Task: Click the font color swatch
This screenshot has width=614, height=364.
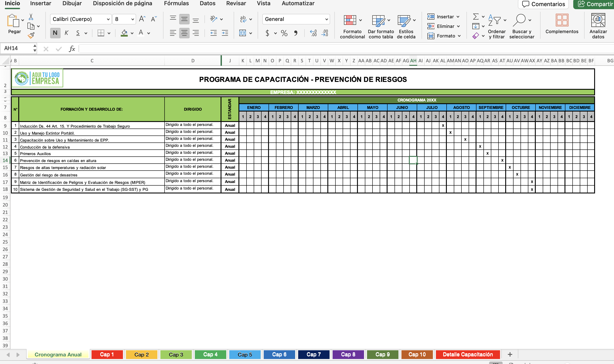Action: coord(141,33)
